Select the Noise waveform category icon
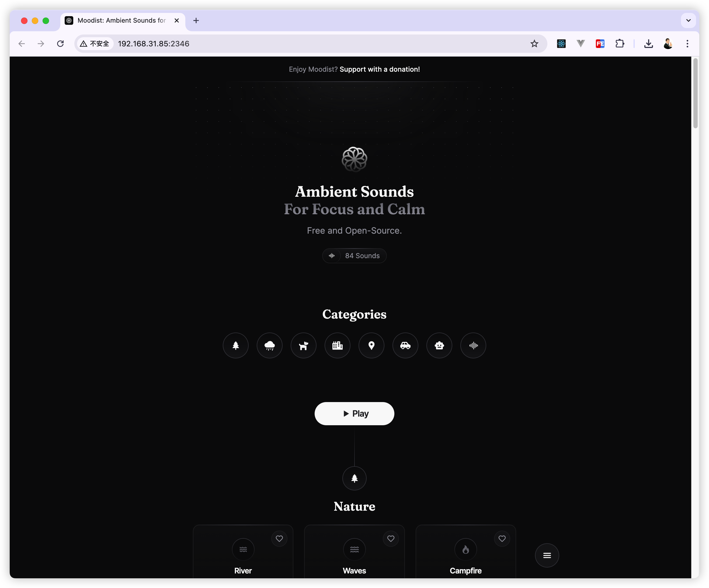709x588 pixels. [x=473, y=345]
